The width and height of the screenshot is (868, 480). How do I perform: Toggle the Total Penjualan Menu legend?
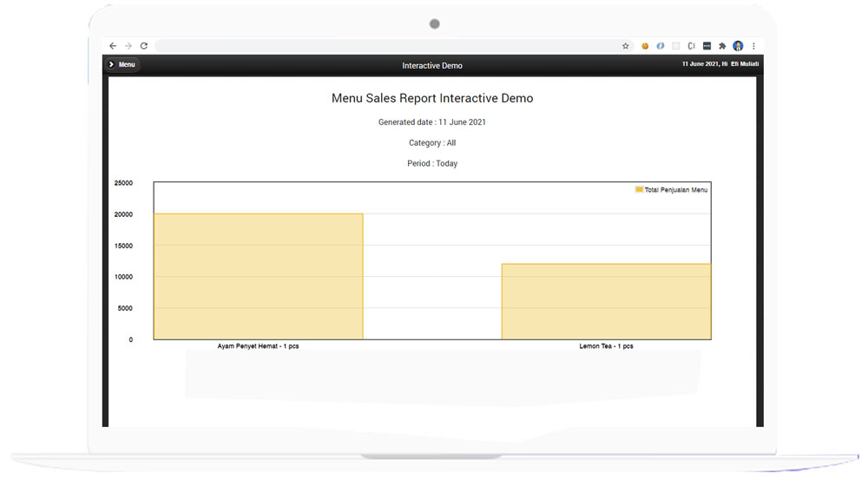(x=675, y=189)
